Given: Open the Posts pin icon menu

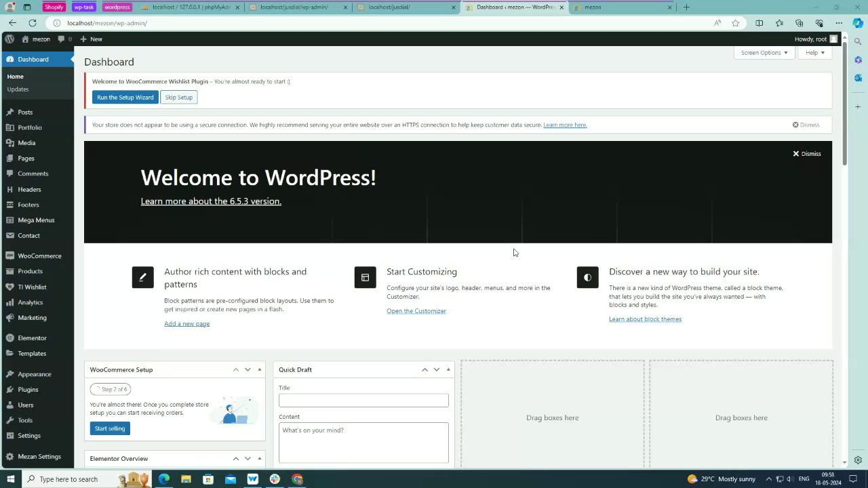Looking at the screenshot, I should pos(10,112).
